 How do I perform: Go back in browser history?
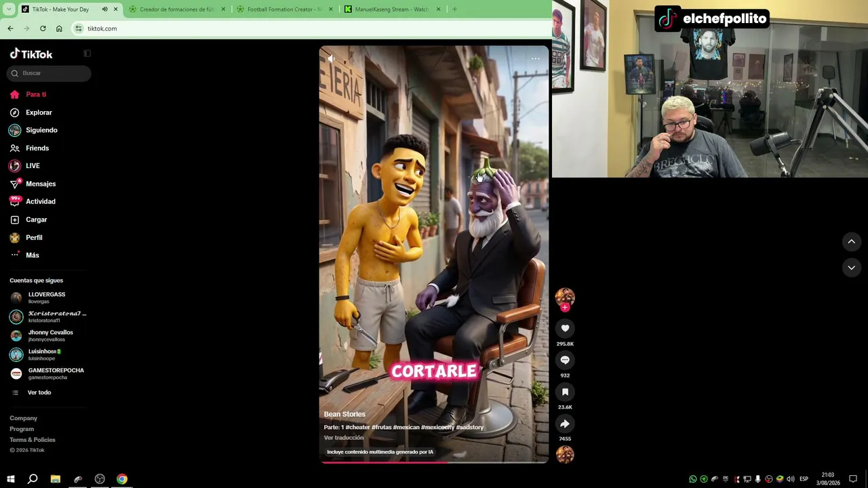[x=10, y=28]
